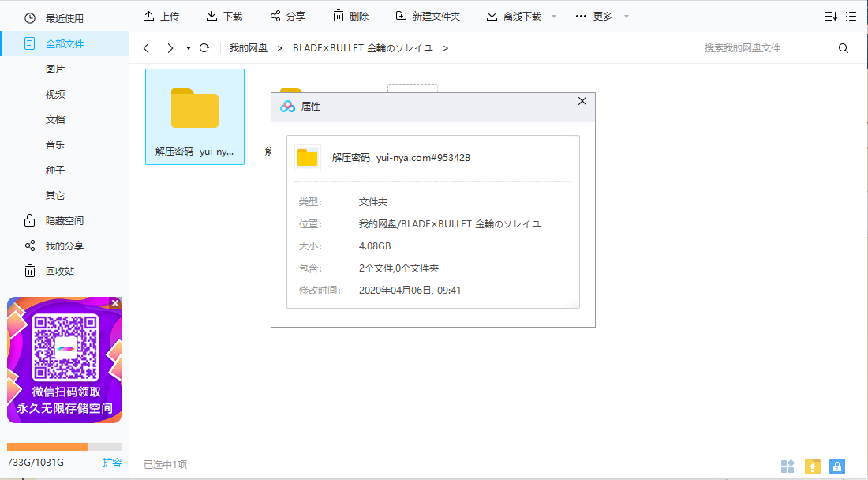
Task: Switch to list view icon
Action: [x=851, y=16]
